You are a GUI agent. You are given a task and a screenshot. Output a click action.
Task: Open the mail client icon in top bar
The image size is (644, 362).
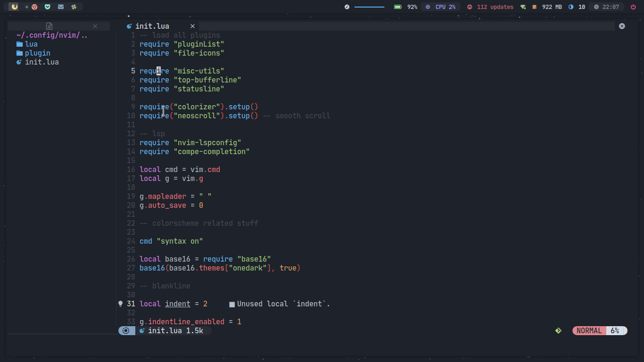tap(60, 7)
